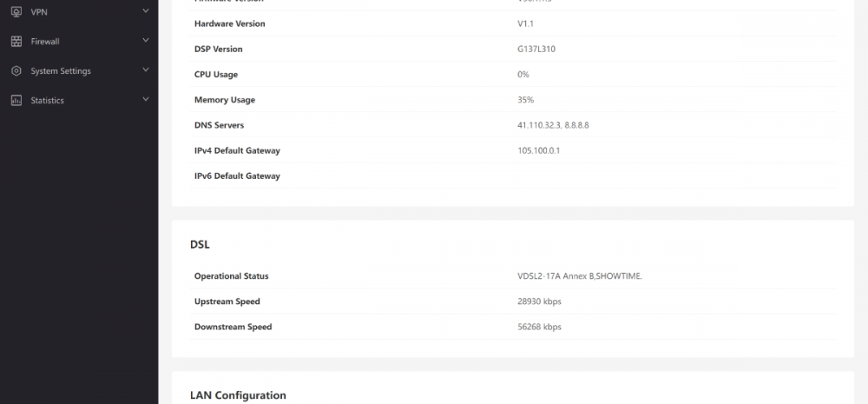Click the LAN Configuration heading
The width and height of the screenshot is (868, 404).
pyautogui.click(x=238, y=395)
